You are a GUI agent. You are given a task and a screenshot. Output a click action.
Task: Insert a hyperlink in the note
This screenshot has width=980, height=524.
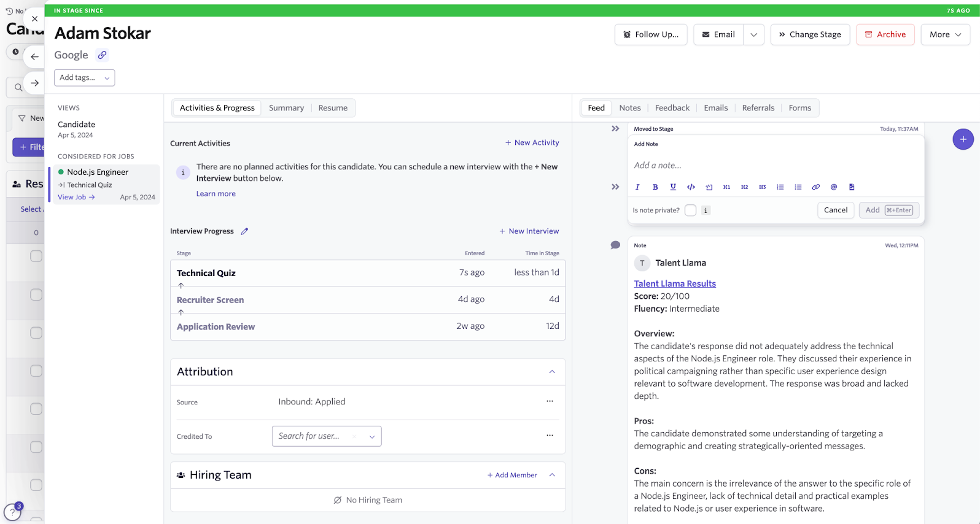tap(815, 187)
